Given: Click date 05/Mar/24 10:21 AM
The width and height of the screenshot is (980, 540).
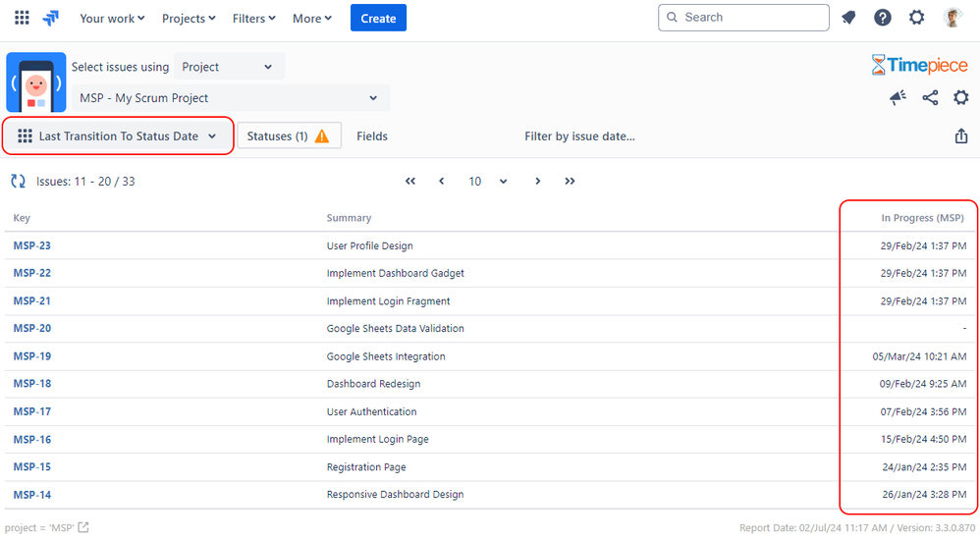Looking at the screenshot, I should [x=919, y=356].
